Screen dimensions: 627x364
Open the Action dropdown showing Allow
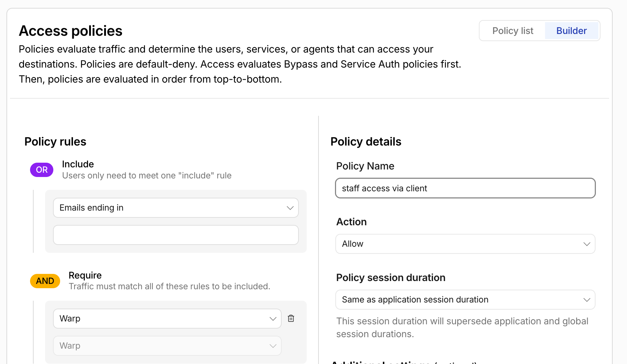465,244
